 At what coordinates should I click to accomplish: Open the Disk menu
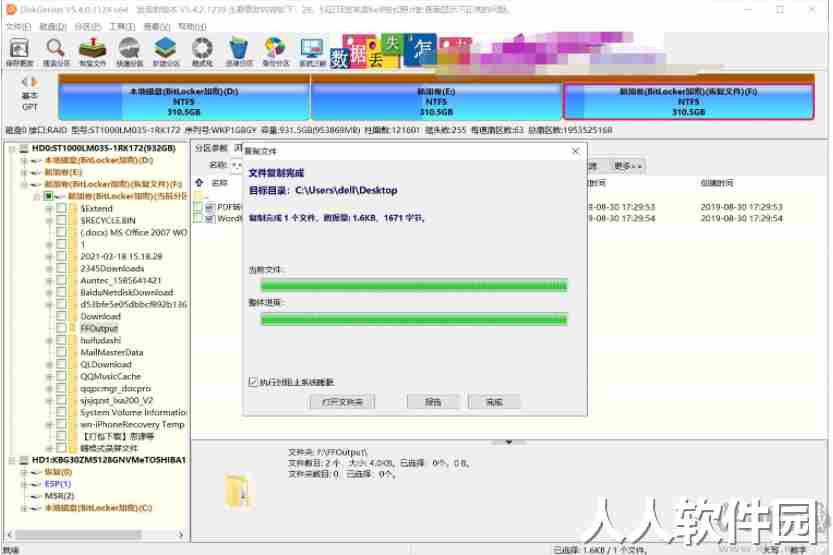(53, 26)
